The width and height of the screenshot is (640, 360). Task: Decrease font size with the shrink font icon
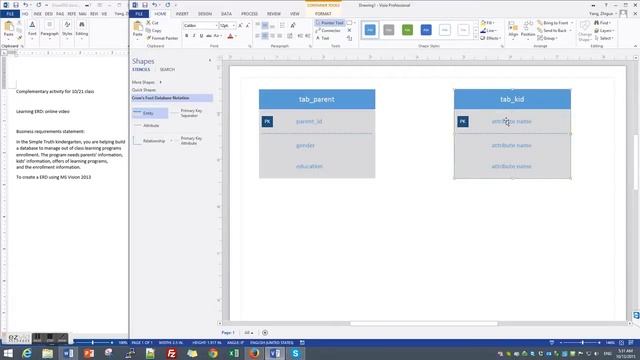[248, 26]
